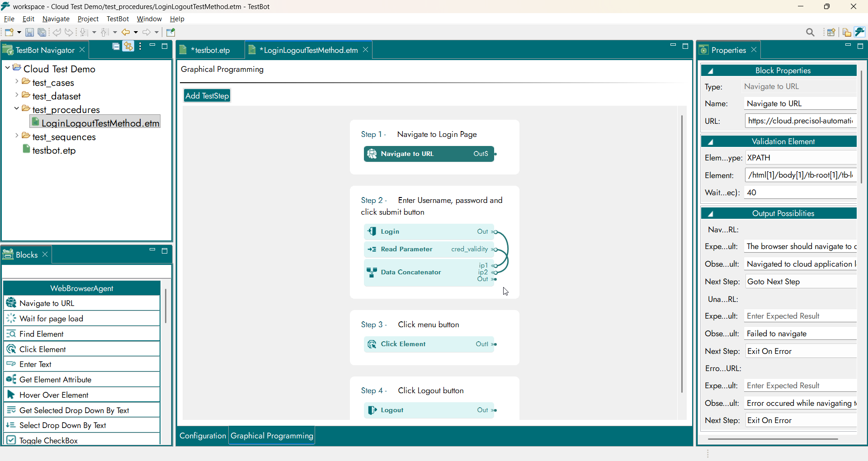The height and width of the screenshot is (461, 868).
Task: Click the Save All toolbar icon
Action: [x=42, y=32]
